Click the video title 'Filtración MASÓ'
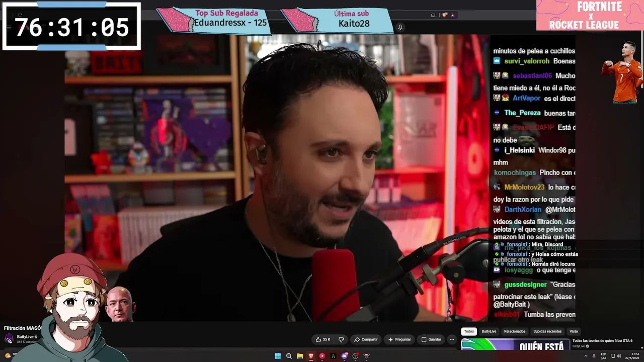The height and width of the screenshot is (362, 644). click(x=23, y=328)
